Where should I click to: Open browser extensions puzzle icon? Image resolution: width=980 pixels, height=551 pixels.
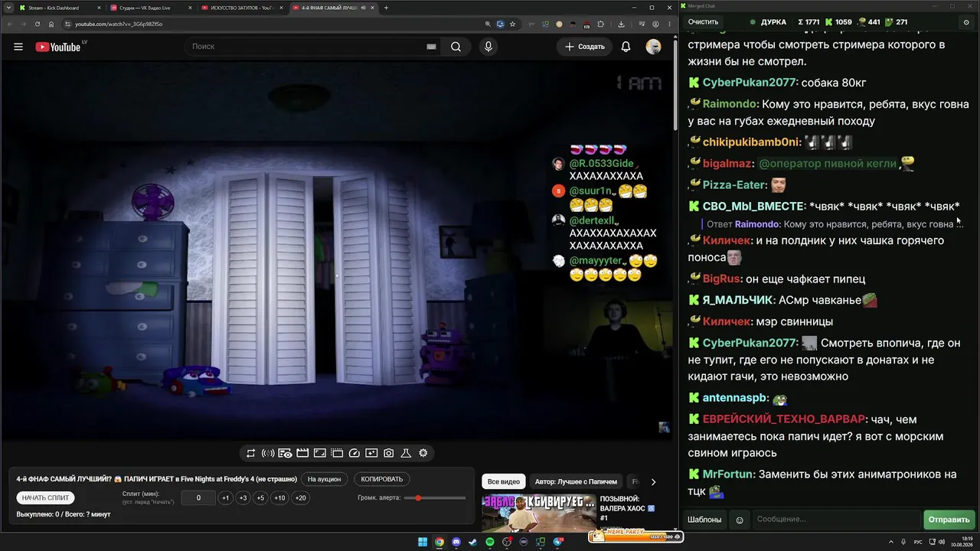pos(601,24)
